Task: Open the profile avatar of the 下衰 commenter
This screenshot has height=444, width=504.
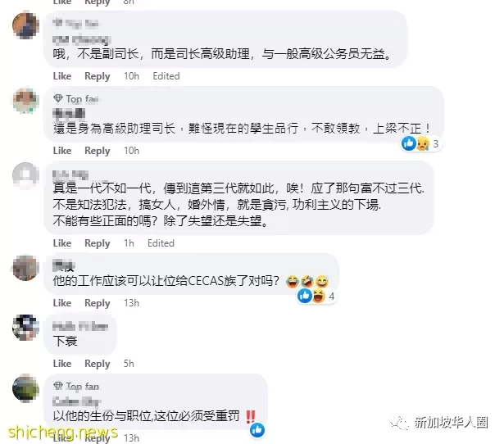Action: click(x=25, y=328)
